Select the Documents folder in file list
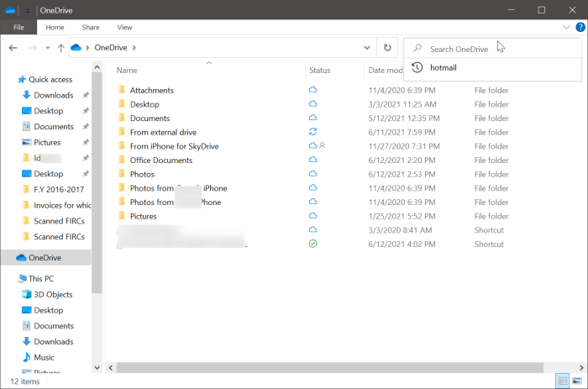 150,118
